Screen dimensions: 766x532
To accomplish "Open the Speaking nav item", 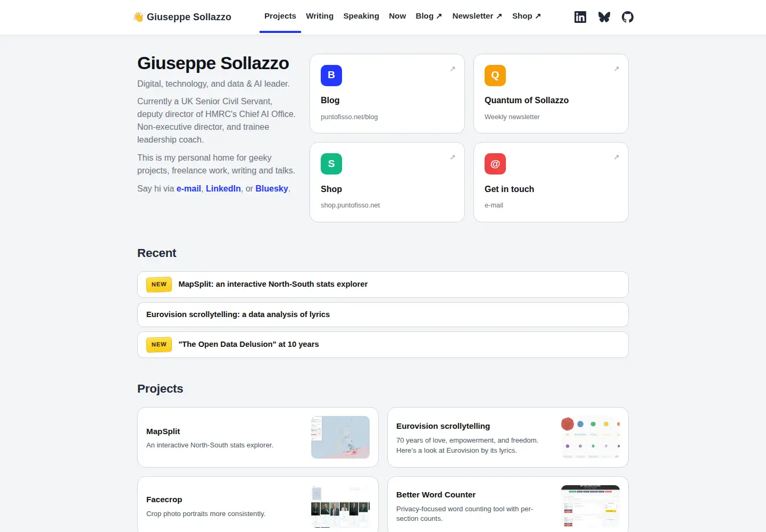I will pyautogui.click(x=361, y=16).
